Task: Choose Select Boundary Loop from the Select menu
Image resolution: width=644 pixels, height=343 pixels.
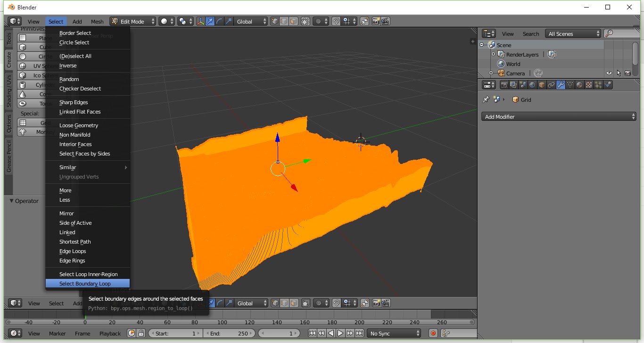Action: pos(88,284)
